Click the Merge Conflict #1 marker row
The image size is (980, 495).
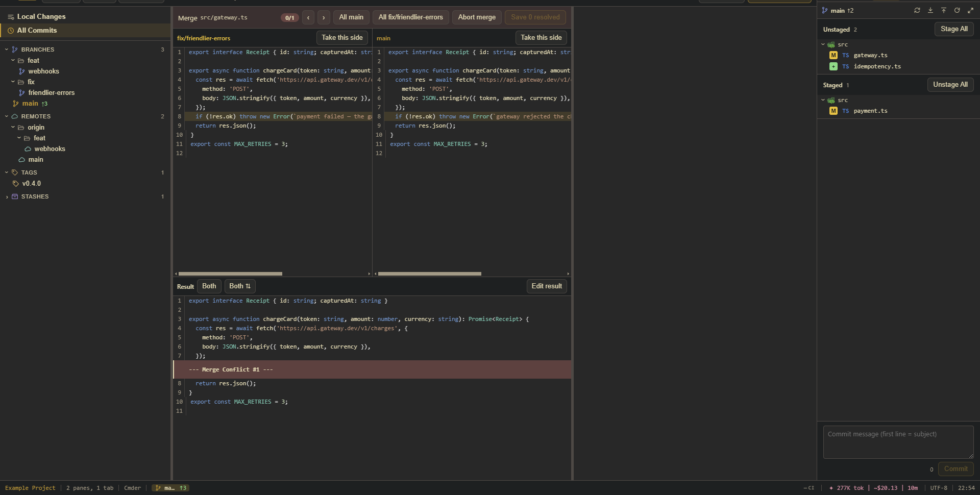click(372, 369)
